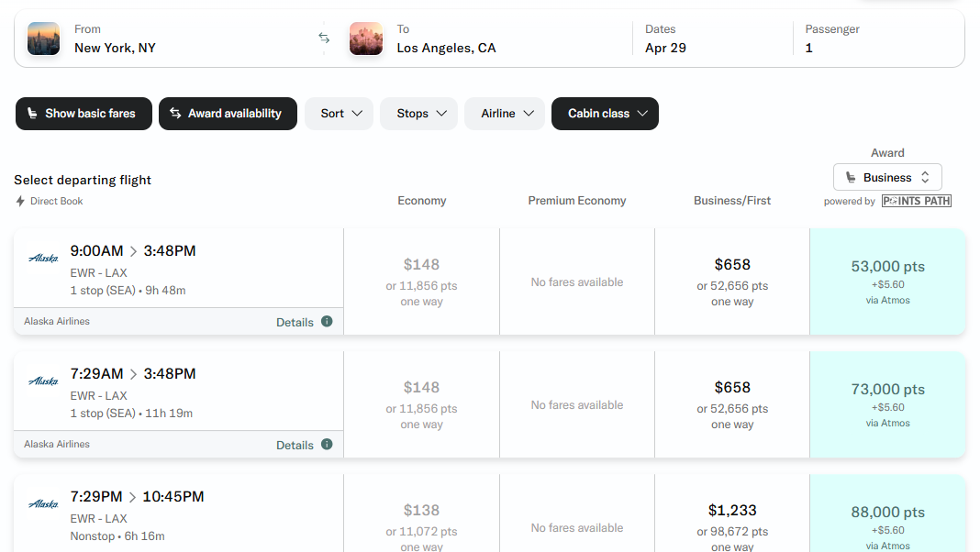Viewport: 980px width, 552px height.
Task: Click the info icon next to the second Details link
Action: 328,445
